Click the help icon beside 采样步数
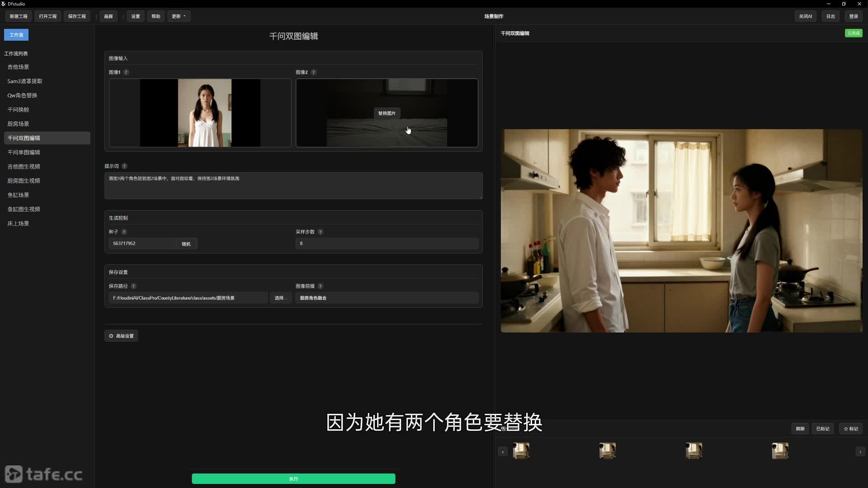The width and height of the screenshot is (868, 488). click(x=321, y=232)
